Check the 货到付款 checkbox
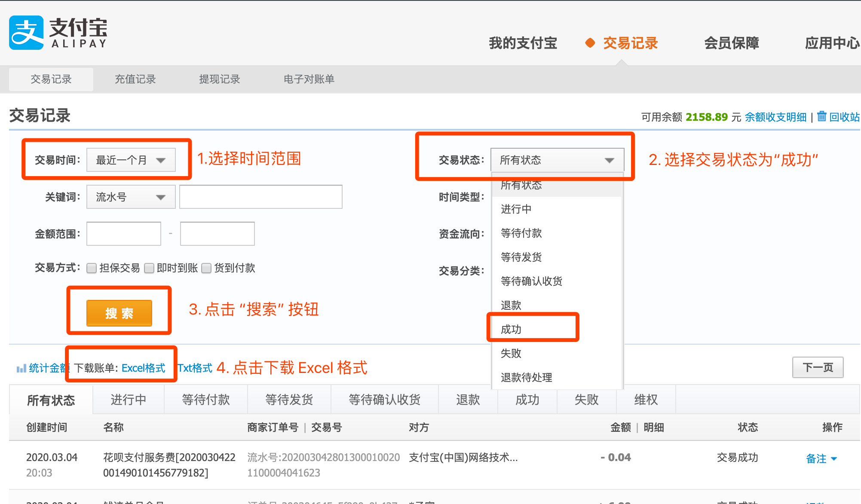The height and width of the screenshot is (504, 861). coord(206,268)
